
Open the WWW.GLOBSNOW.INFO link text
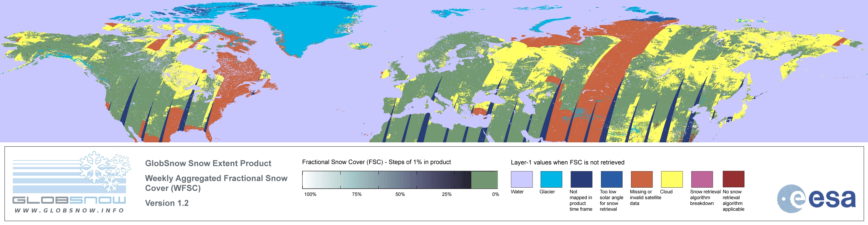69,211
